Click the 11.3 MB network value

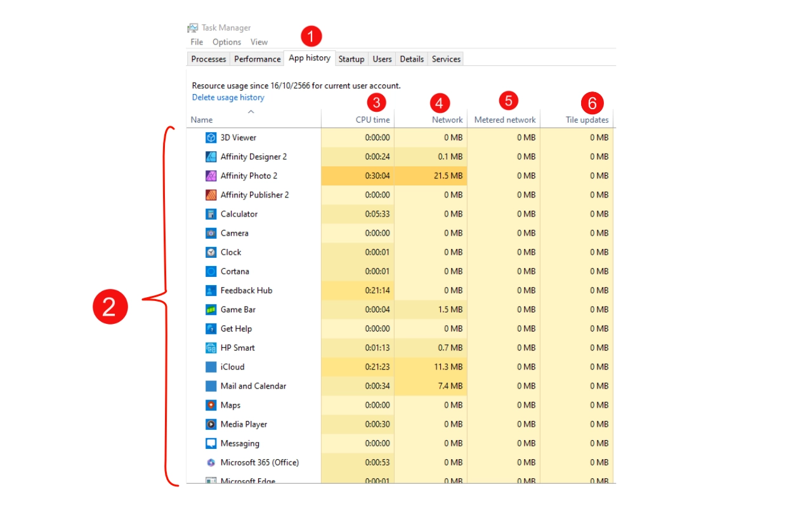click(448, 367)
